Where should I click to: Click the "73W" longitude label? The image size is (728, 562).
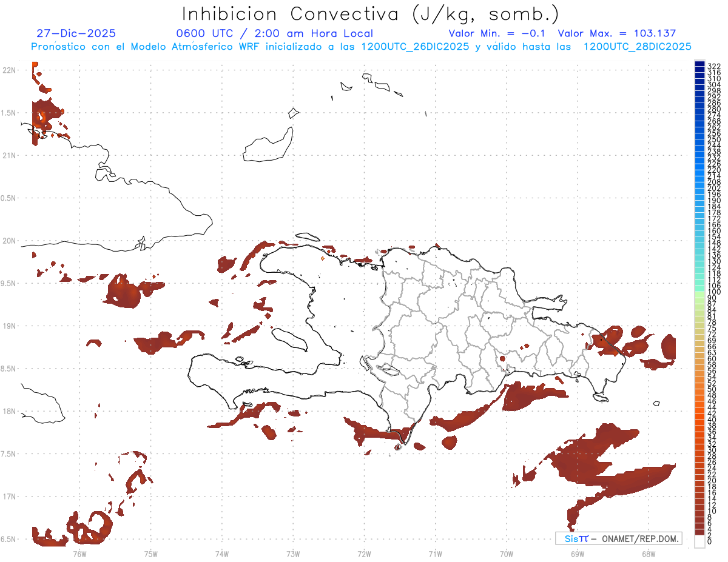tap(293, 554)
